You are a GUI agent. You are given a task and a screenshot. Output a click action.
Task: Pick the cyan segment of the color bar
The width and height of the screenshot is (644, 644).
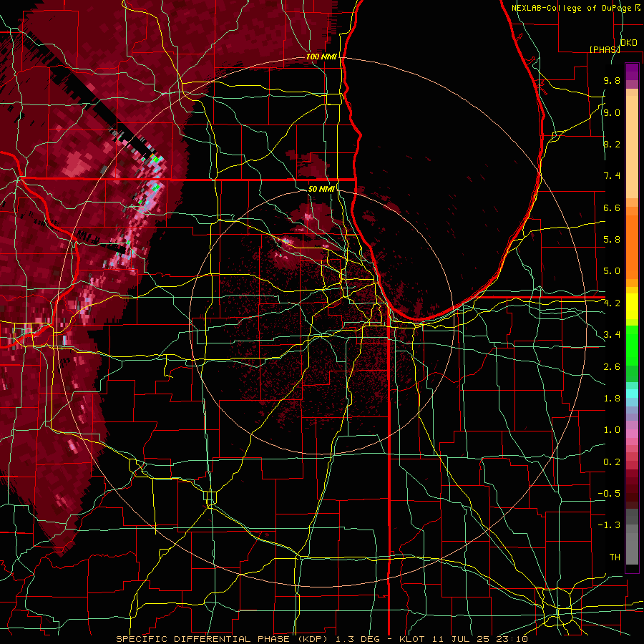click(632, 394)
